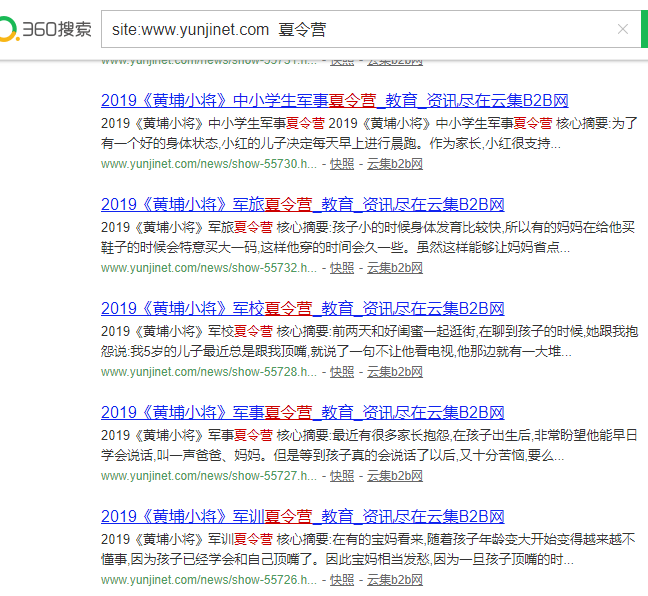Screen dimensions: 648x596
Task: Open the 军校夏令营 result title
Action: (x=302, y=308)
